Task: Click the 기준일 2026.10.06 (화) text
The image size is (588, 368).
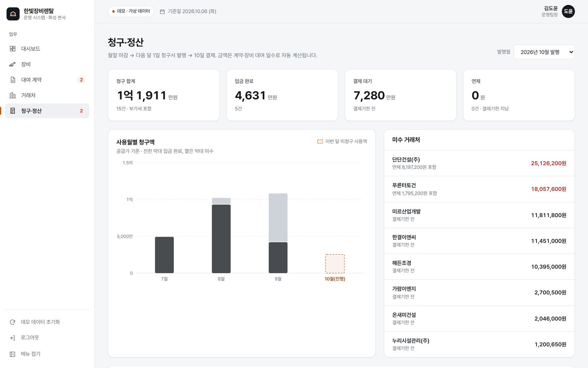Action: coord(192,11)
